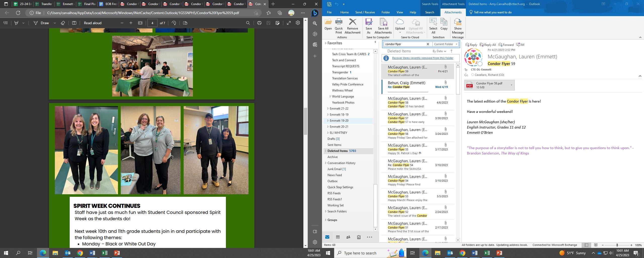Toggle Edge sidebar panel button
Screen dimensions: 644x258
click(x=315, y=232)
